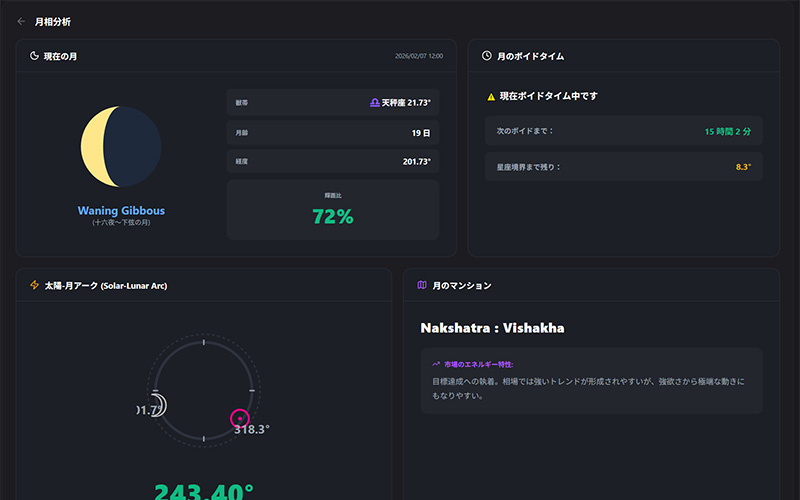The image size is (800, 500).
Task: Click the 72% illumination value
Action: pos(332,216)
